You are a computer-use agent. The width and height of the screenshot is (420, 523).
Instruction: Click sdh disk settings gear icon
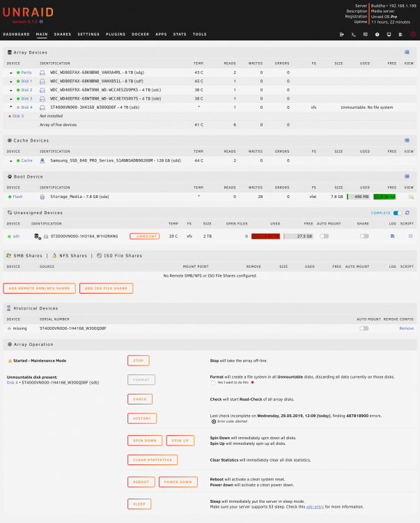pos(38,236)
